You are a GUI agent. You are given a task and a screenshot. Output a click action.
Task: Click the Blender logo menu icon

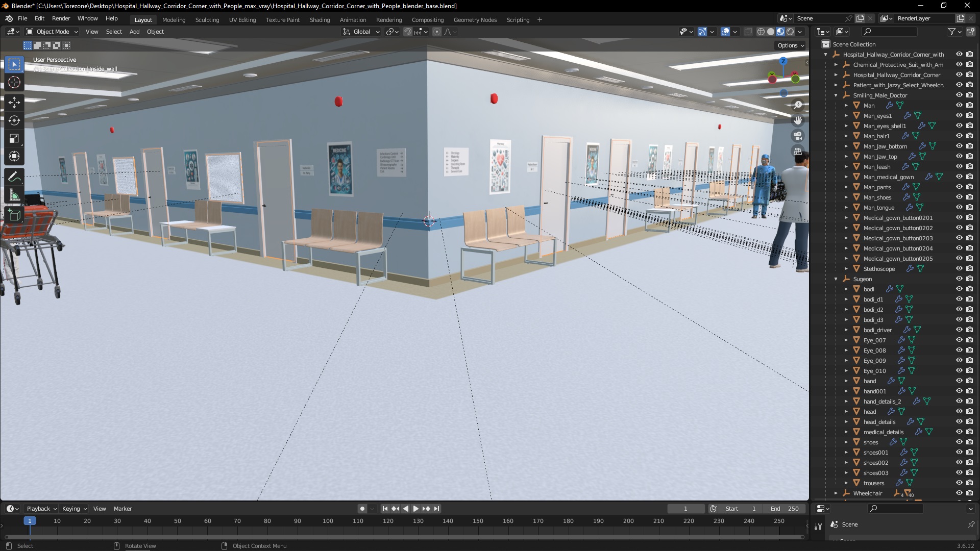click(9, 18)
